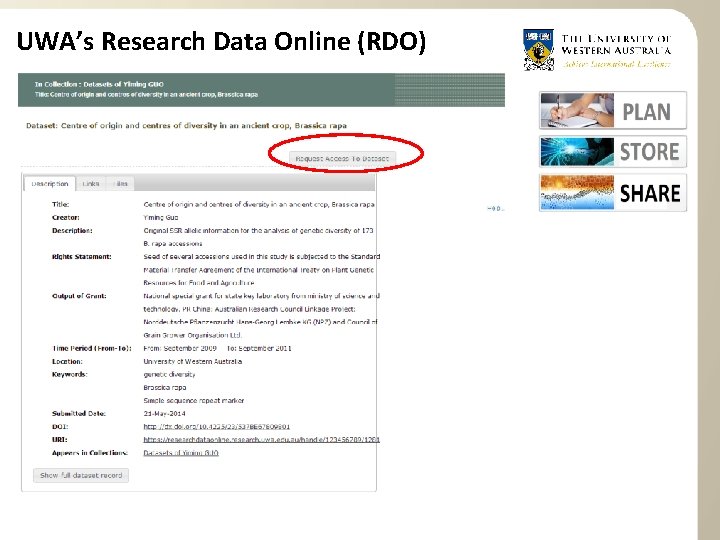Viewport: 720px width, 540px height.
Task: Select keyword 'Brassica rapa'
Action: pyautogui.click(x=164, y=388)
